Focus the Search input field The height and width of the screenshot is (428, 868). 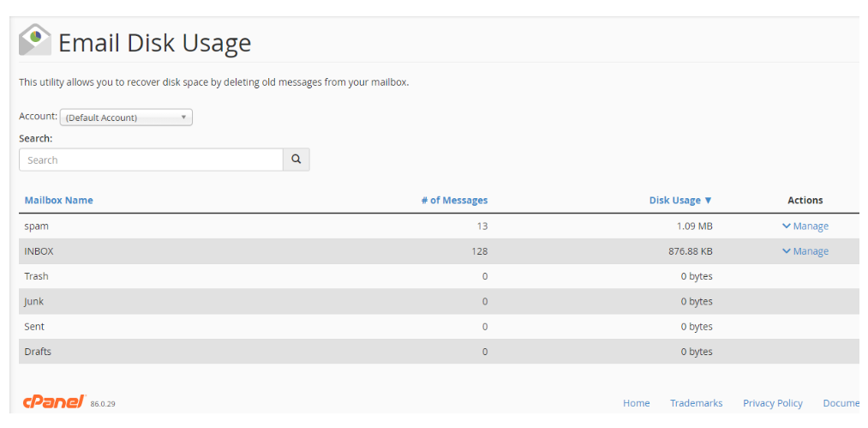point(151,160)
